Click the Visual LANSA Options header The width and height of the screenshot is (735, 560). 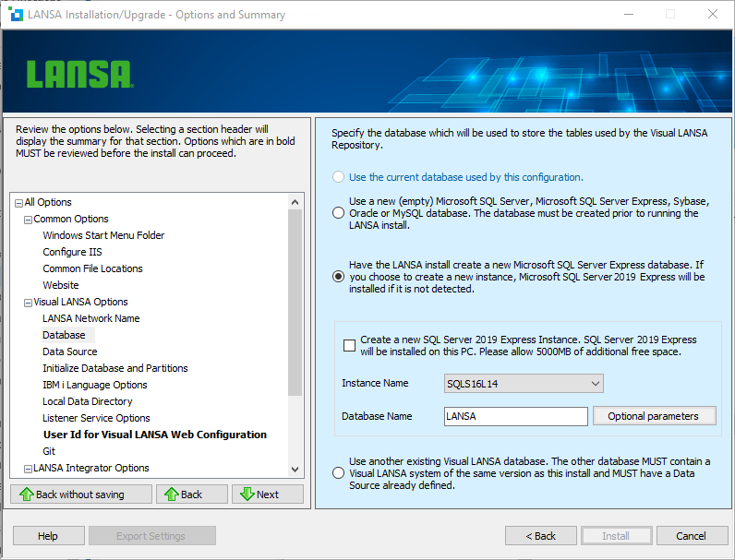pyautogui.click(x=80, y=302)
